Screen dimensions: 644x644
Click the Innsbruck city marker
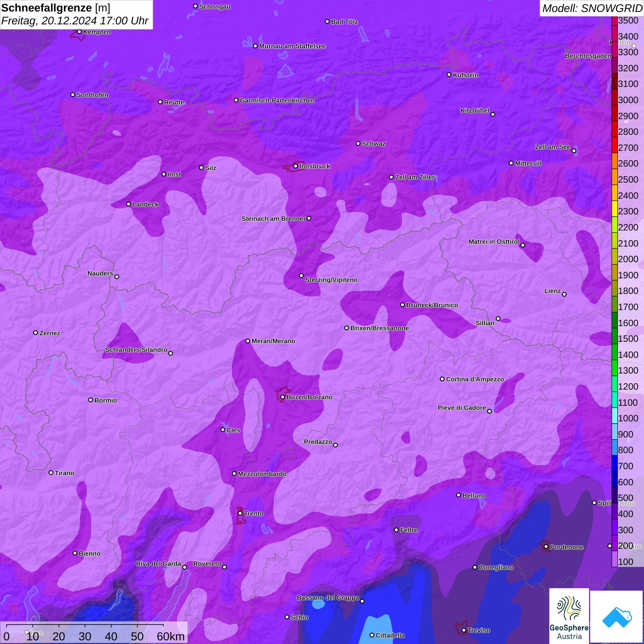click(x=295, y=166)
